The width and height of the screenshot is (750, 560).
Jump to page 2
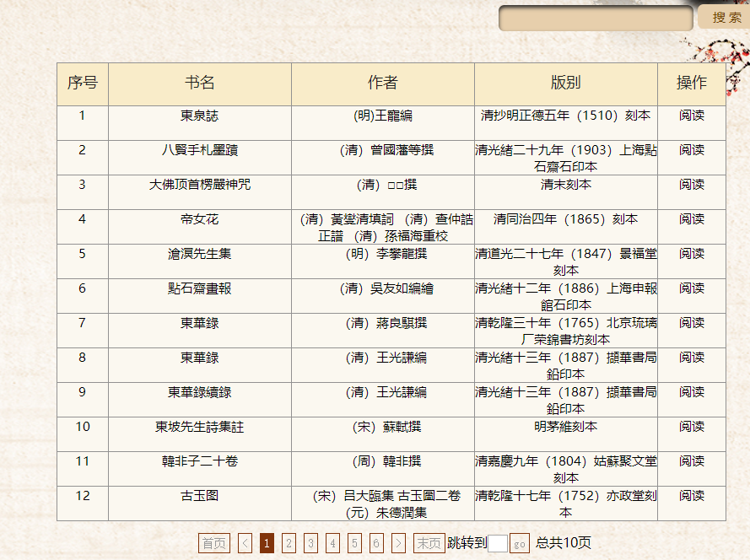pos(289,543)
